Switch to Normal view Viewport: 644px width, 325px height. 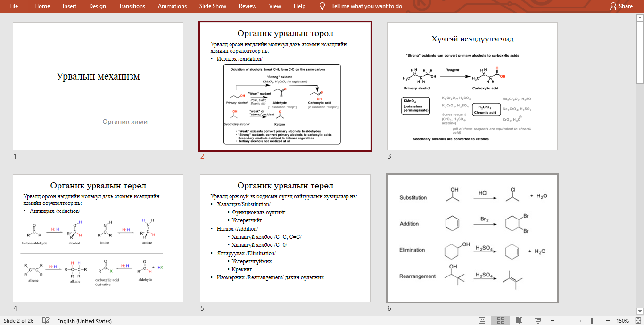point(482,321)
